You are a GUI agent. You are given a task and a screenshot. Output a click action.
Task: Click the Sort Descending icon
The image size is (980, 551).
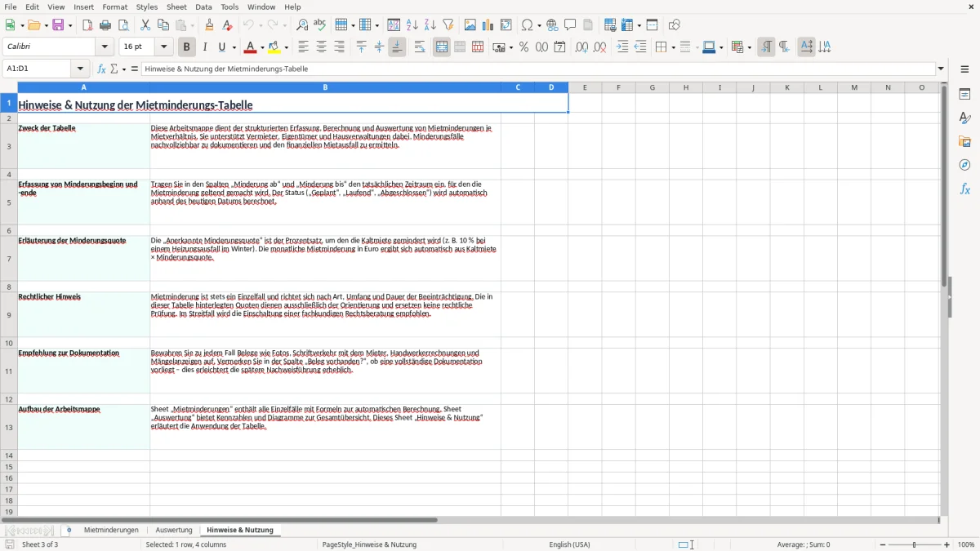430,25
